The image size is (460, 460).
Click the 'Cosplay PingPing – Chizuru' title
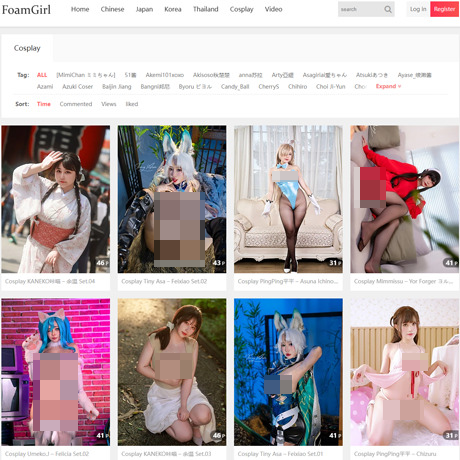tap(395, 454)
